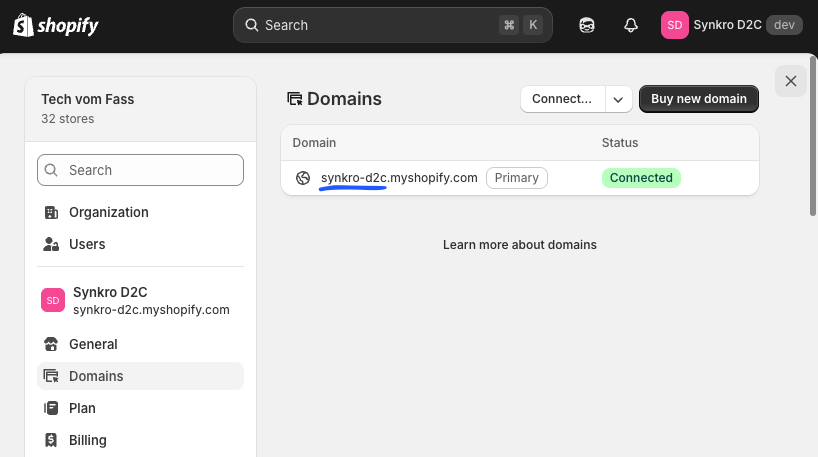Screen dimensions: 818x457
Task: Open Users settings
Action: click(140, 244)
